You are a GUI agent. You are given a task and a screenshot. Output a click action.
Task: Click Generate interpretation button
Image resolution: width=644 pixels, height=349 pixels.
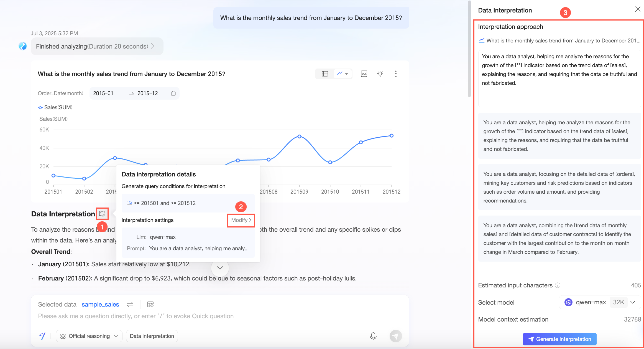click(559, 339)
